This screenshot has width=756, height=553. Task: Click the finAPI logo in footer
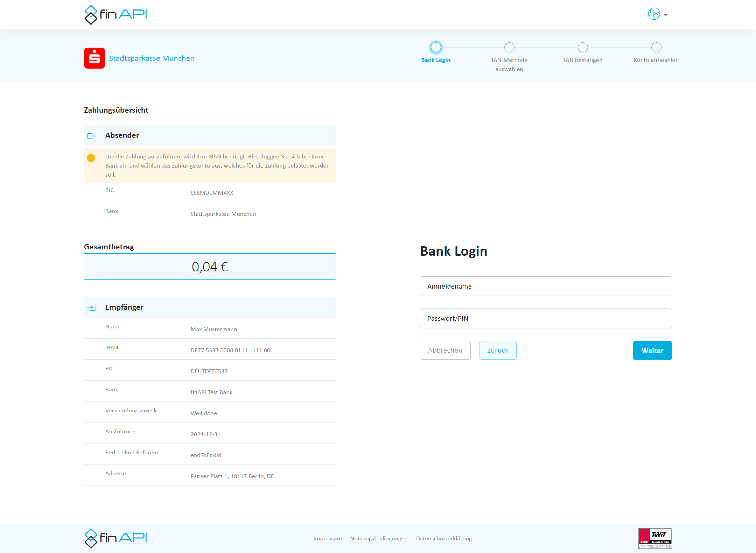pyautogui.click(x=115, y=538)
